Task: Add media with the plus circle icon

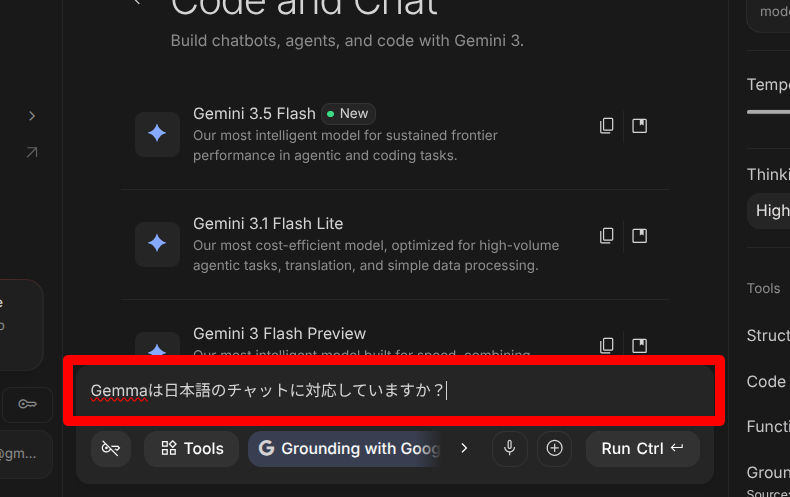Action: pyautogui.click(x=554, y=448)
